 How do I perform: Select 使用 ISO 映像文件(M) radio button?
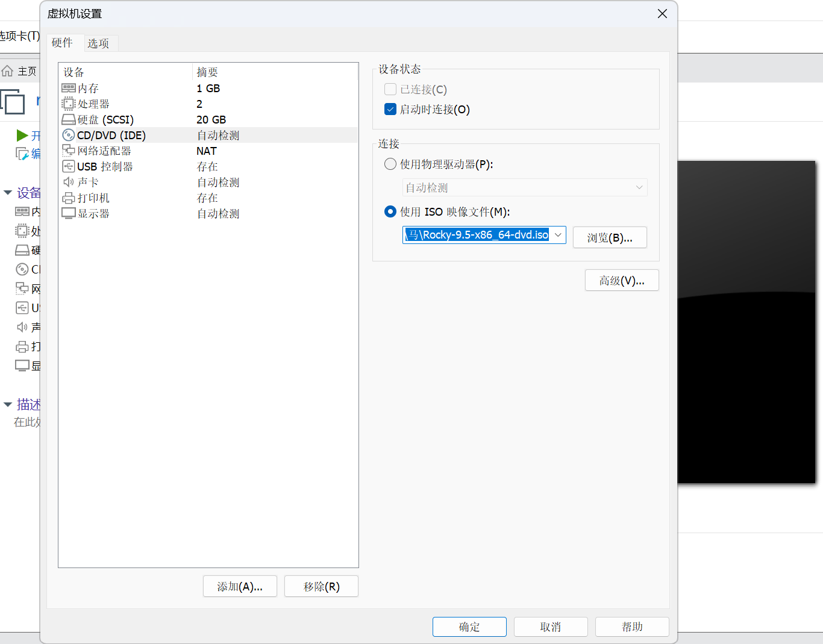click(x=390, y=211)
